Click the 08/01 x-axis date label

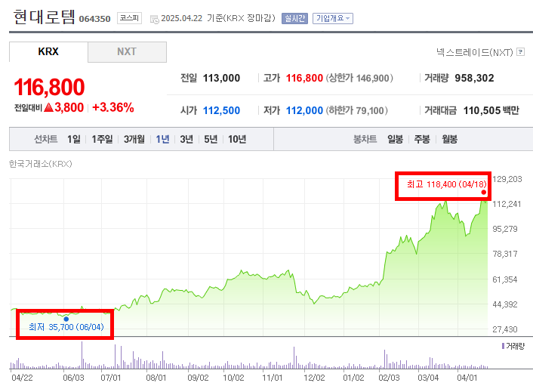coord(156,378)
